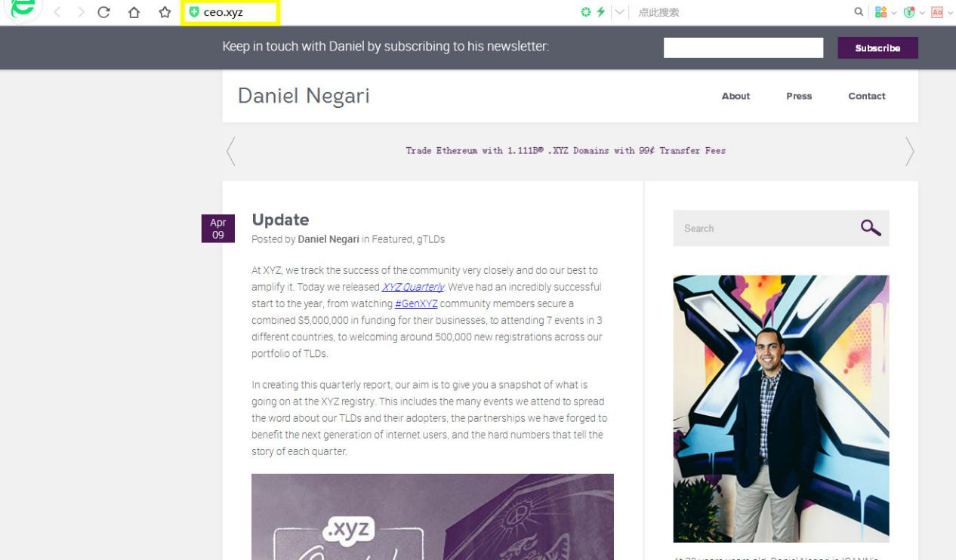
Task: Open the Daniel Negari portrait photo
Action: pos(781,408)
